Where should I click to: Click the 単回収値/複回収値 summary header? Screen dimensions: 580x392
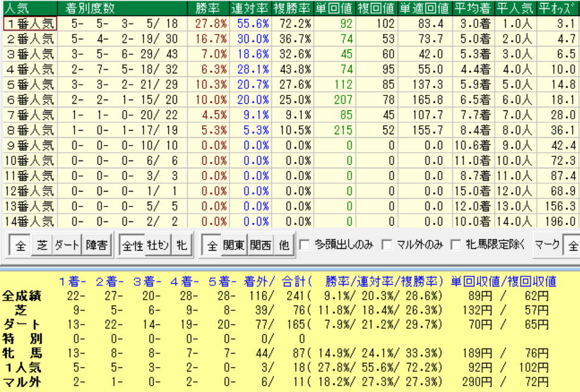(x=504, y=282)
